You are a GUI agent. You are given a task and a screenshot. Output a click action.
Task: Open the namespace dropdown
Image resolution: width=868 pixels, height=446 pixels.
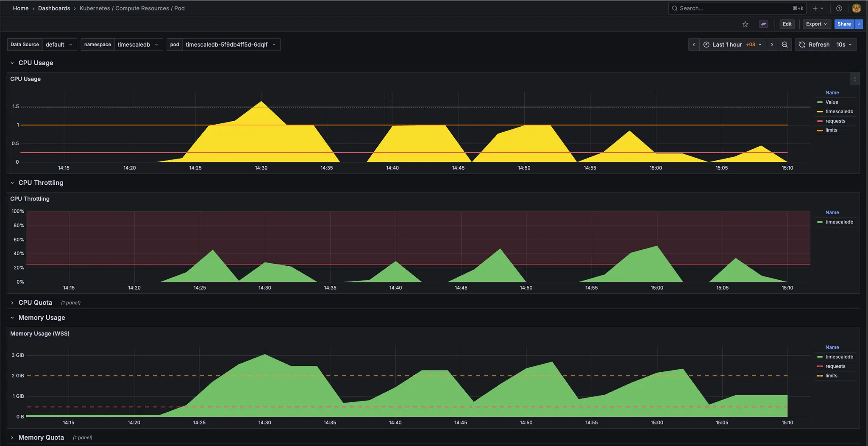pyautogui.click(x=138, y=44)
